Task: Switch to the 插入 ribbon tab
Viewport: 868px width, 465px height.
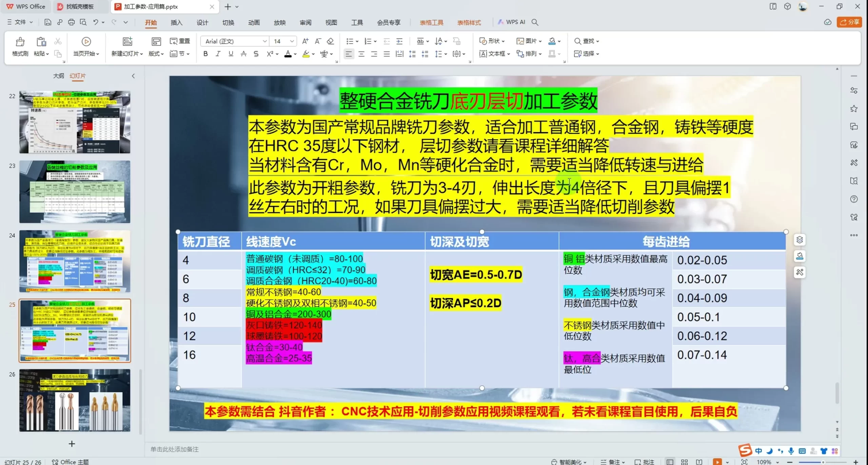Action: point(177,22)
